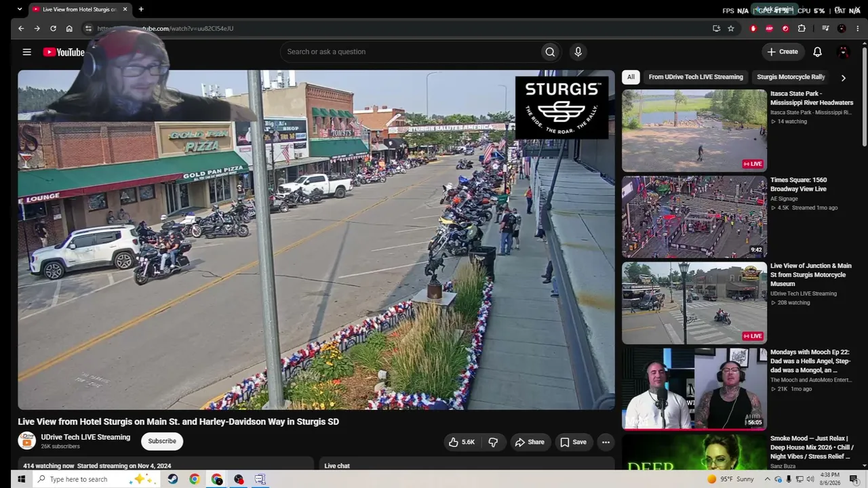Close the Live View from Hotel Sturgis tab
Image resolution: width=868 pixels, height=488 pixels.
[x=125, y=9]
